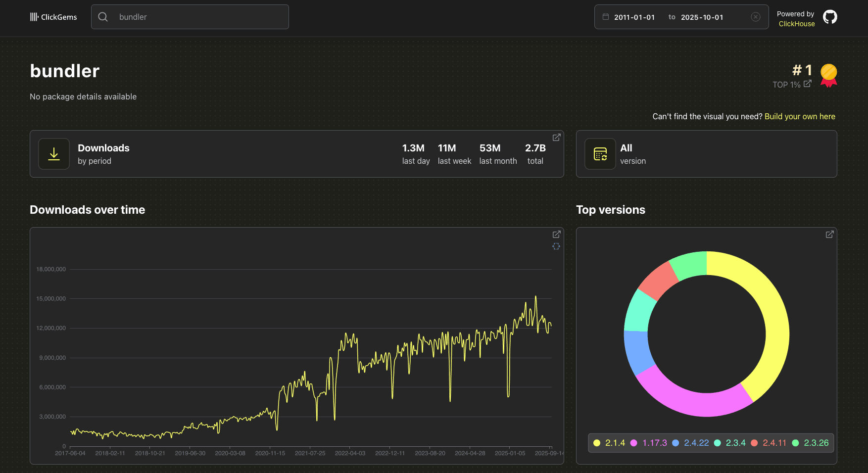Click the bundler search input field
The height and width of the screenshot is (473, 868).
pos(198,17)
